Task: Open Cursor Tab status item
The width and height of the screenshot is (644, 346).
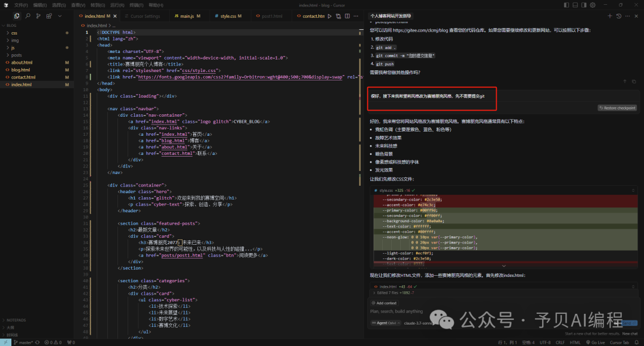Action: click(620, 342)
